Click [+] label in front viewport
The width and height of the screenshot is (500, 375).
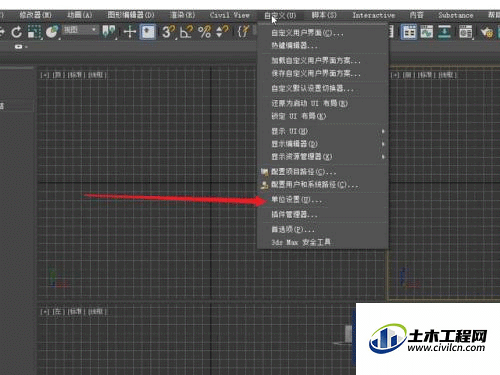395,75
